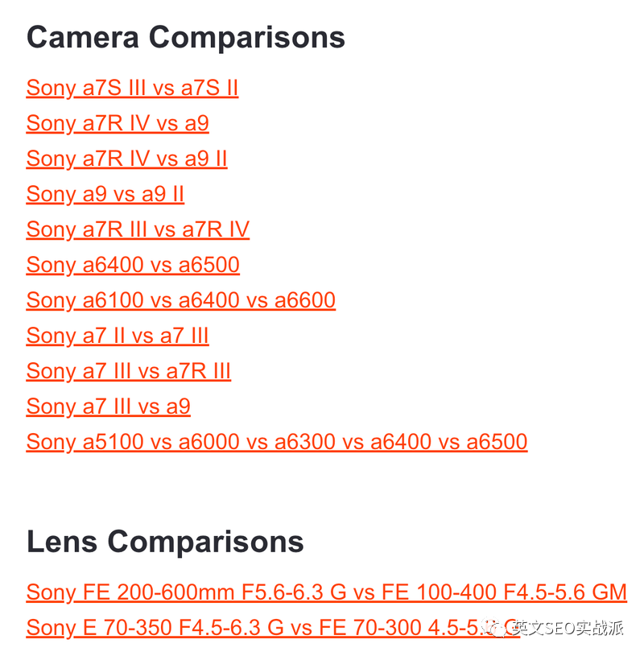The width and height of the screenshot is (644, 656).
Task: Click the WeChat logo icon in watermark
Action: click(x=494, y=628)
